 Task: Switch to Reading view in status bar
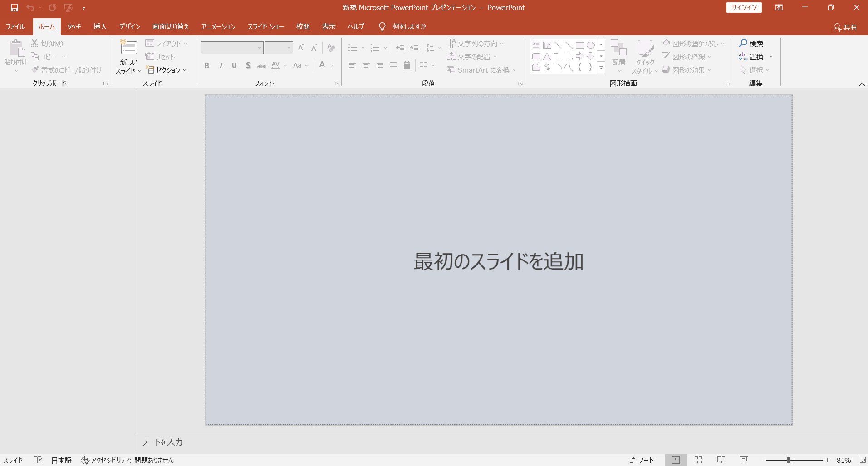721,460
